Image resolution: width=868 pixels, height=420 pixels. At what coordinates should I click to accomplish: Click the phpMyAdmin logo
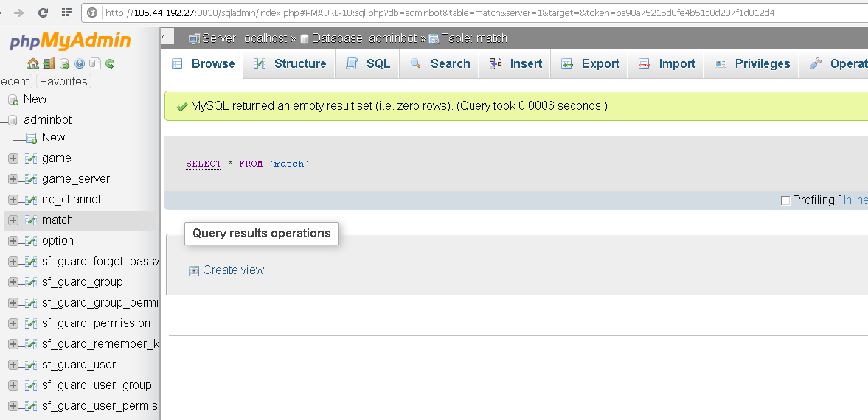pos(70,41)
